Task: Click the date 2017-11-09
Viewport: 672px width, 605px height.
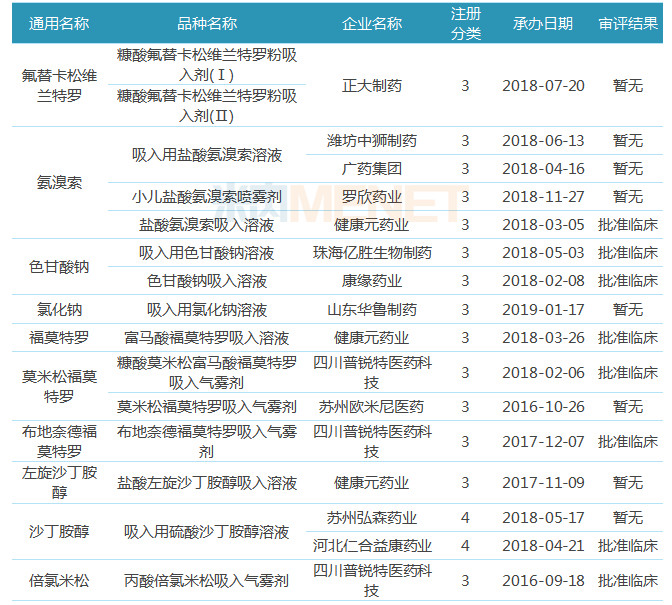Action: [x=543, y=483]
